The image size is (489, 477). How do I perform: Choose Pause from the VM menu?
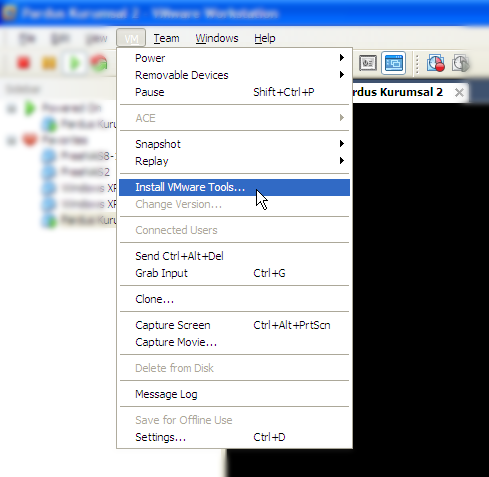click(234, 92)
